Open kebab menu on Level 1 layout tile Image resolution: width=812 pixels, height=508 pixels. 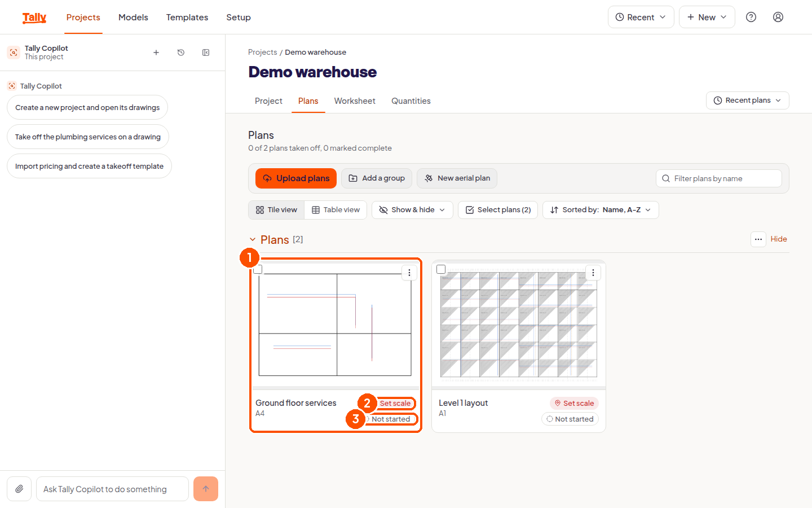click(593, 273)
